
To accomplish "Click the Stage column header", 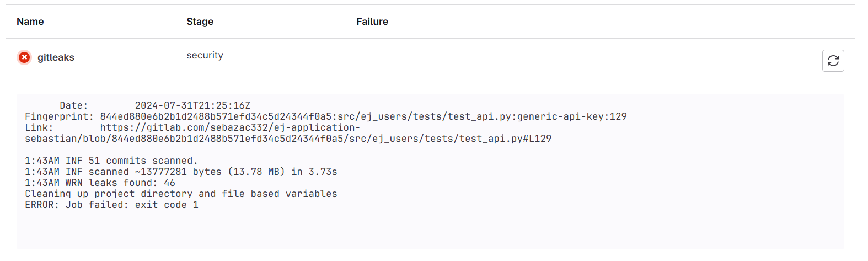I will [x=200, y=22].
